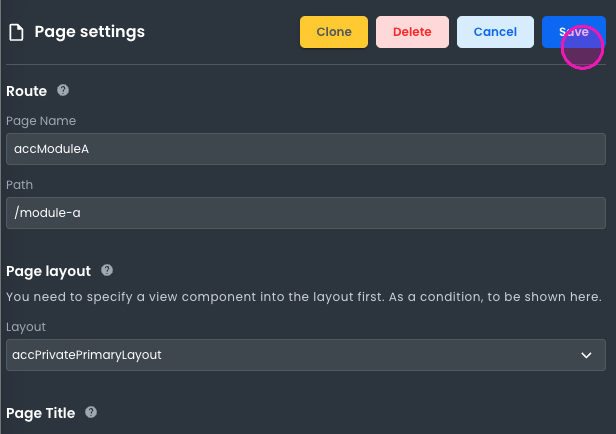Click the page document icon in header
616x434 pixels.
point(15,32)
